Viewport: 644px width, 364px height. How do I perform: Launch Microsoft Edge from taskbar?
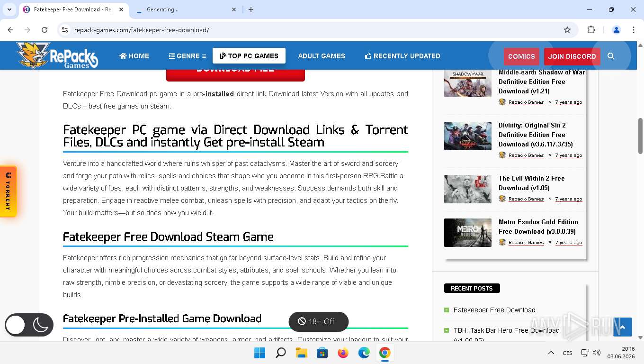point(364,353)
